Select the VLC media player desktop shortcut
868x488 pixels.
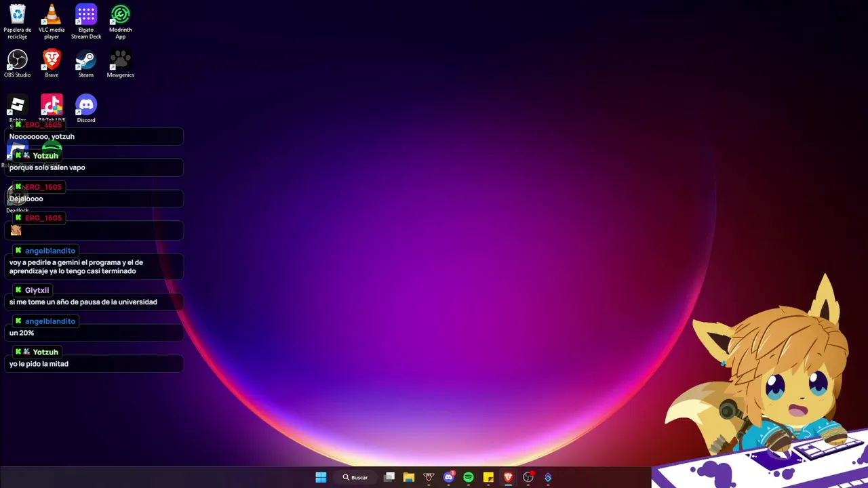click(52, 22)
